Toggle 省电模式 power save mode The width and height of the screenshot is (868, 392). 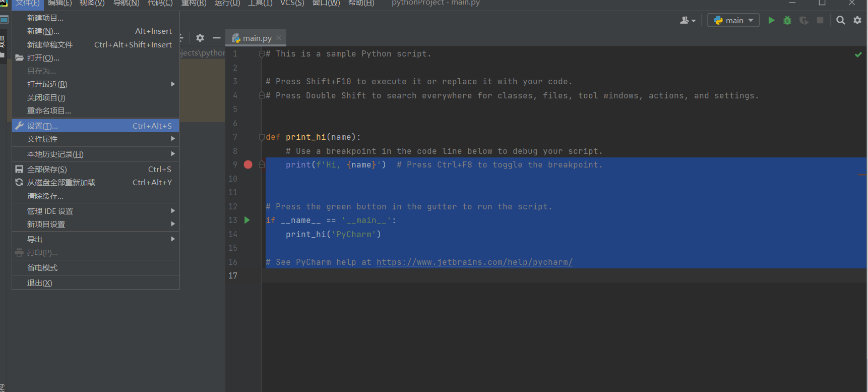(x=96, y=267)
